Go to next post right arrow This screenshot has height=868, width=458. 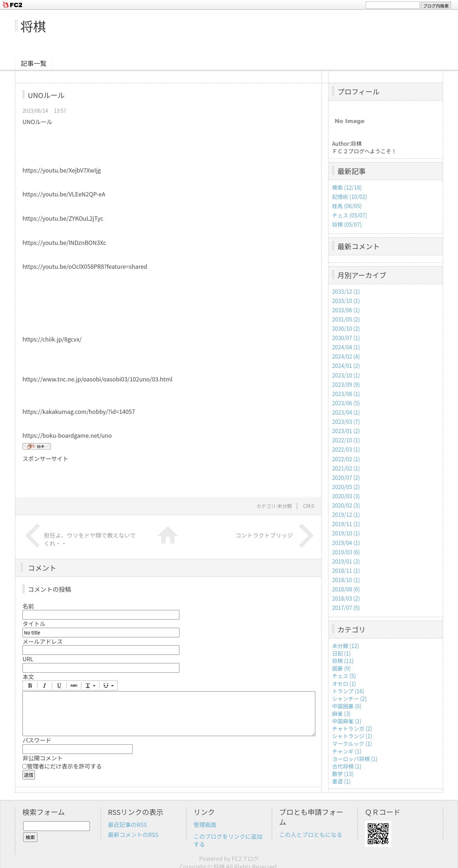306,535
